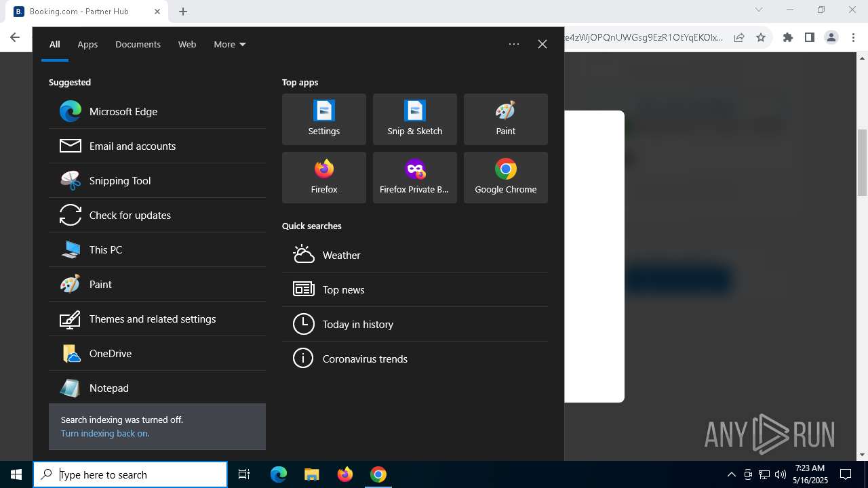Open Chrome profile avatar

click(831, 38)
